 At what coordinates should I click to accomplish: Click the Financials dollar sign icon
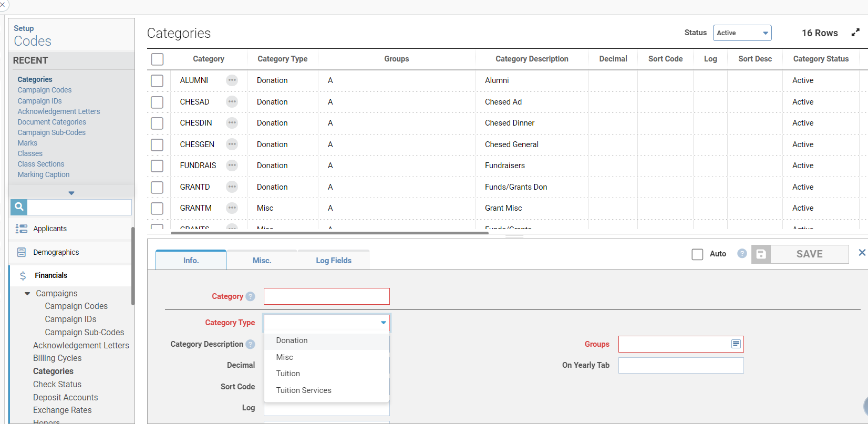click(23, 276)
